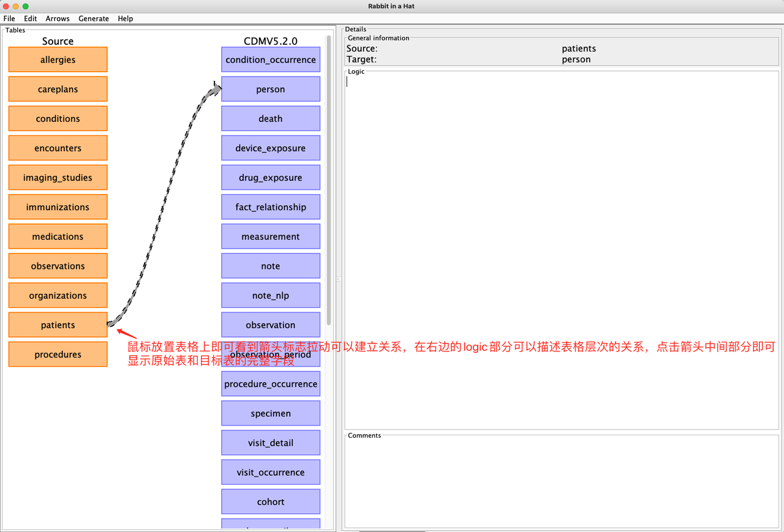Select the death CDM table

pos(270,118)
